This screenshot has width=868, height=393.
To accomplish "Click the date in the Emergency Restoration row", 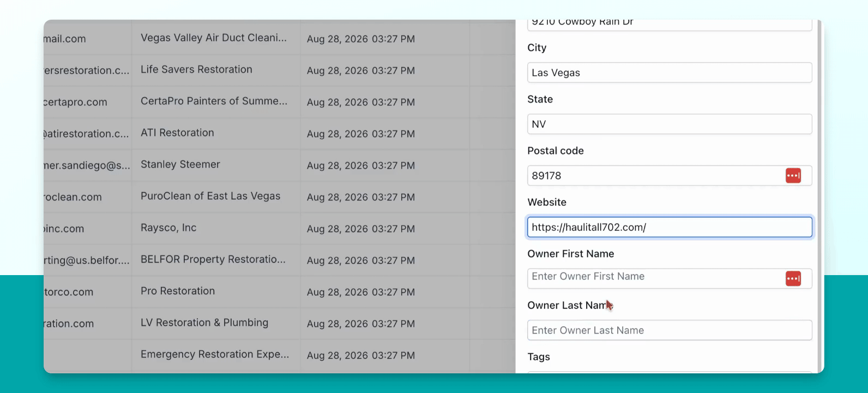I will (x=361, y=355).
